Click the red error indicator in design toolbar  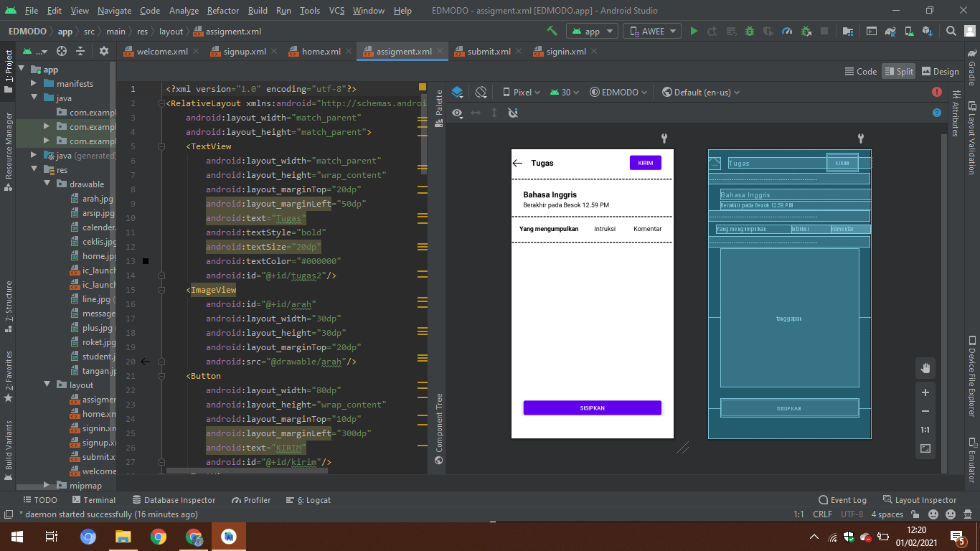(936, 92)
